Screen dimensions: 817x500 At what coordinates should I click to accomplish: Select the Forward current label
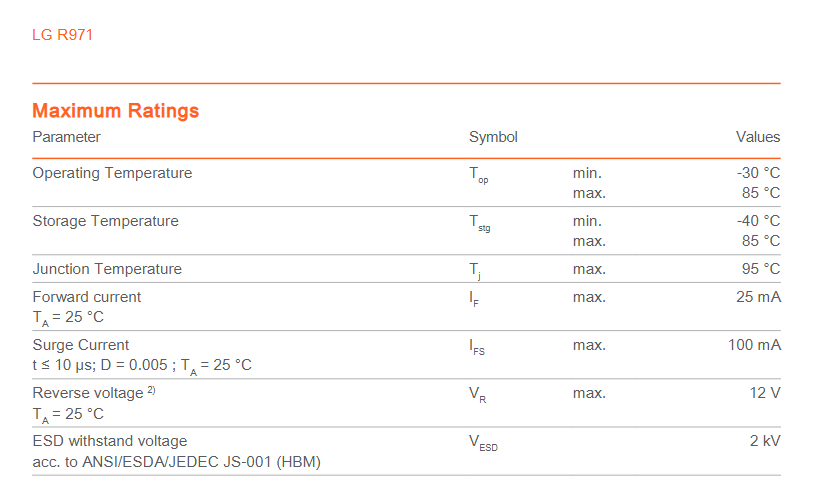coord(86,297)
